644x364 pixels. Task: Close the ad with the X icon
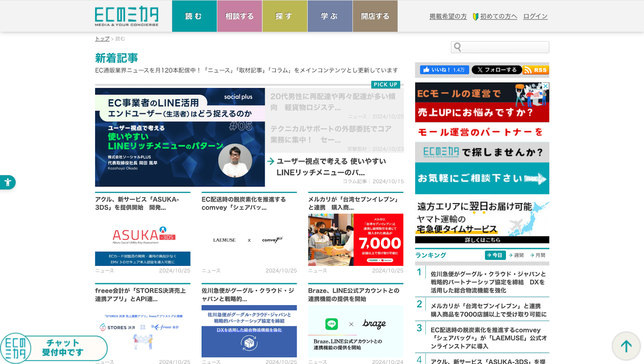click(x=545, y=86)
